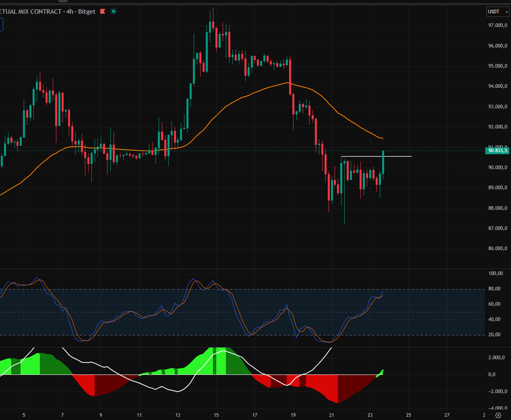This screenshot has width=511, height=420.
Task: Click the highlighted price label 90.833,5
Action: pos(497,151)
